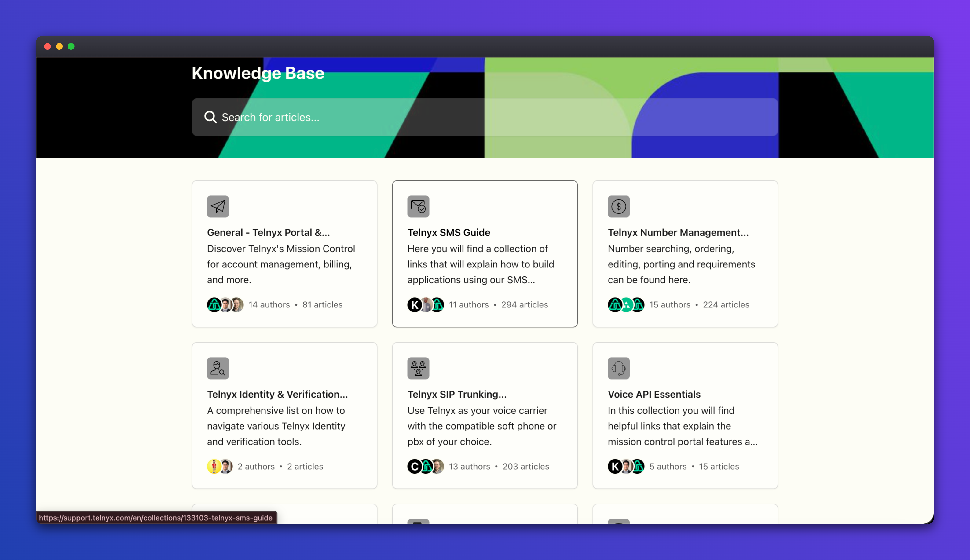Open Telnyx Number Management collection title
Image resolution: width=970 pixels, height=560 pixels.
pos(678,232)
